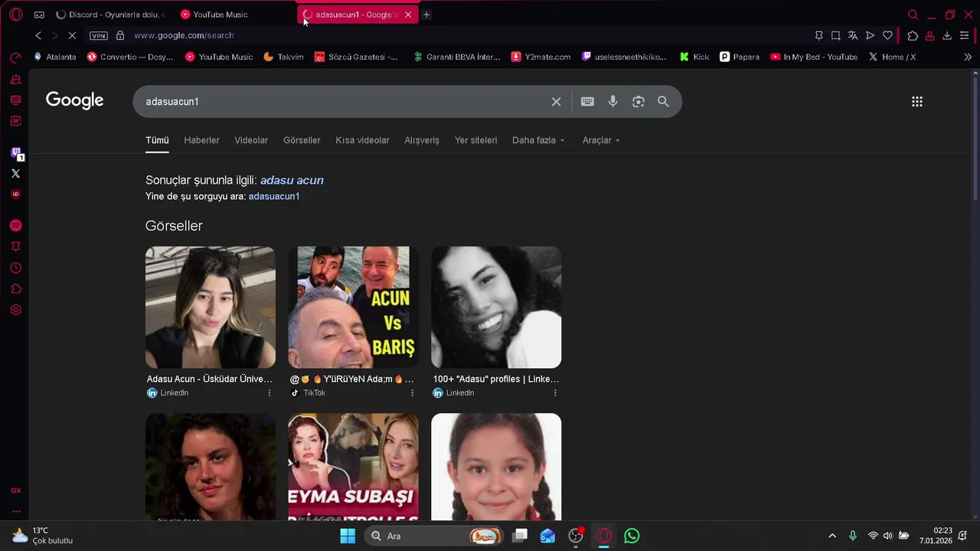Select the Alışveriş results tab

[x=422, y=140]
